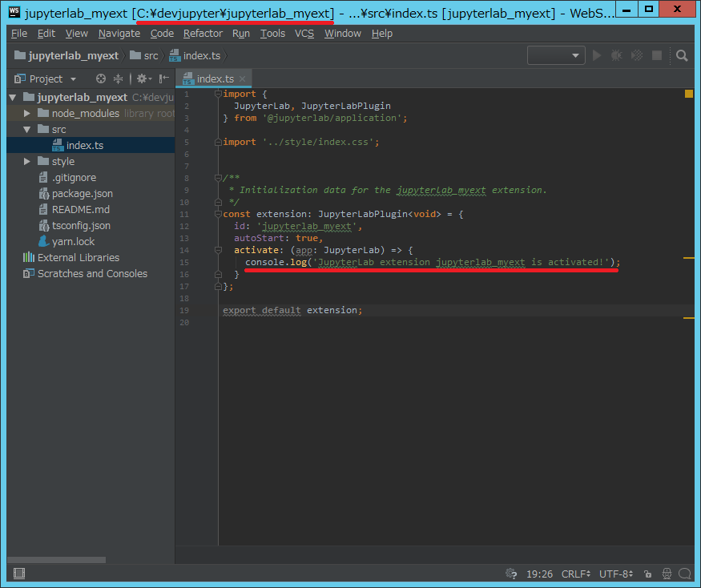Hide the Project tool window via its hide icon
This screenshot has height=588, width=701.
(163, 79)
